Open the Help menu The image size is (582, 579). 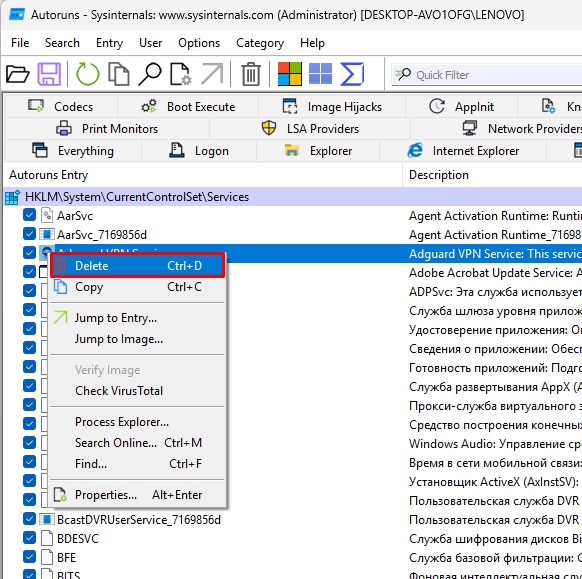click(x=312, y=43)
